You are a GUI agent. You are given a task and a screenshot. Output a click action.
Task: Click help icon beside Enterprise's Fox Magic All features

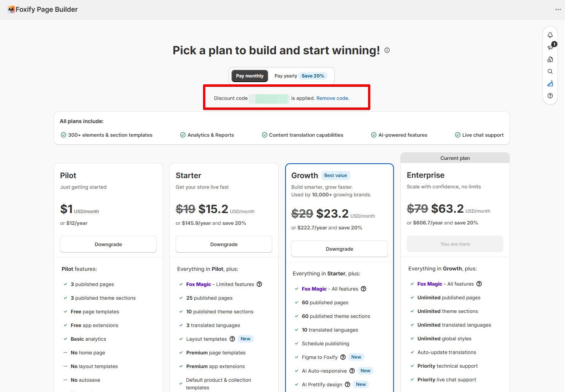pyautogui.click(x=479, y=284)
